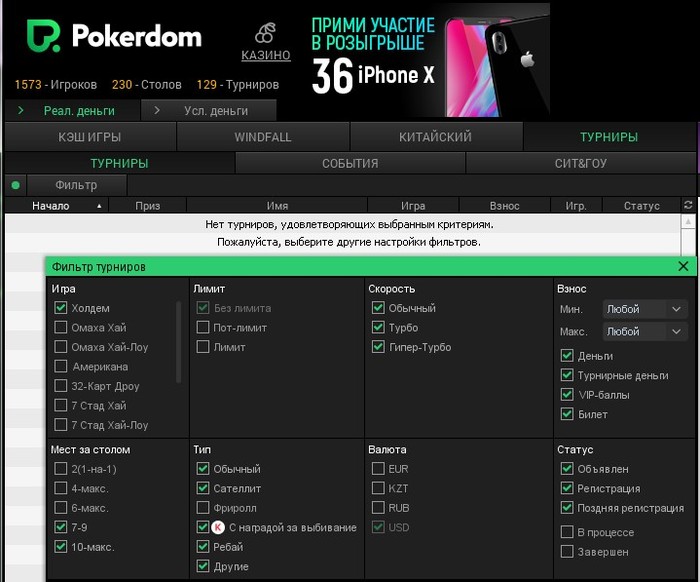Select the Реал. деньги mode
Viewport: 700px width, 582px height.
[x=71, y=111]
